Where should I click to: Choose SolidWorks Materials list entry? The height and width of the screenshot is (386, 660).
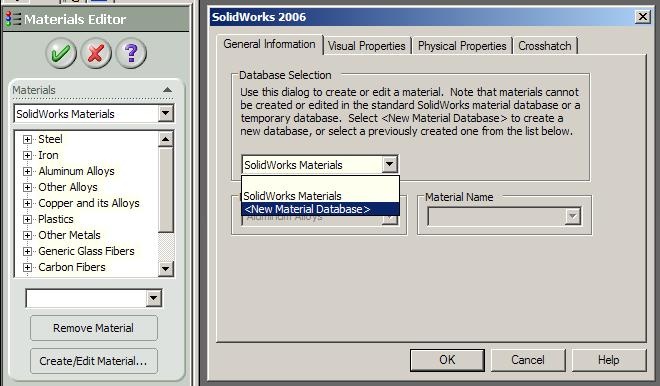(320, 196)
